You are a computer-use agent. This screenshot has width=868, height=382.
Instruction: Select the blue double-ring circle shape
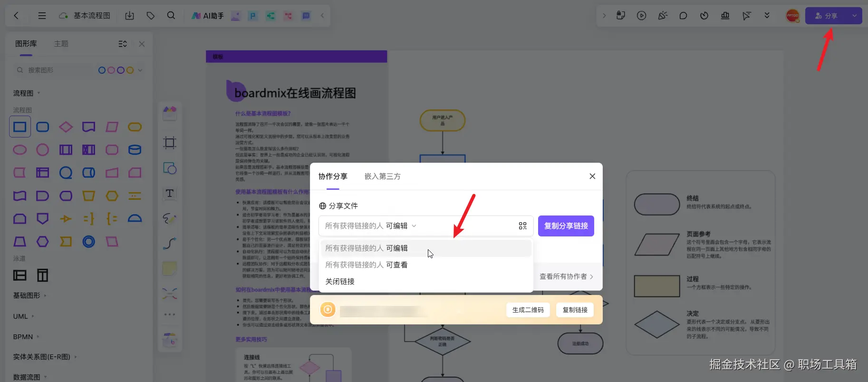(88, 242)
